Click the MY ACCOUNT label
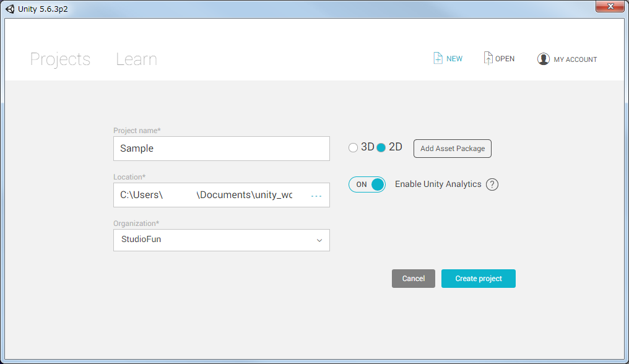This screenshot has height=364, width=629. pyautogui.click(x=575, y=59)
